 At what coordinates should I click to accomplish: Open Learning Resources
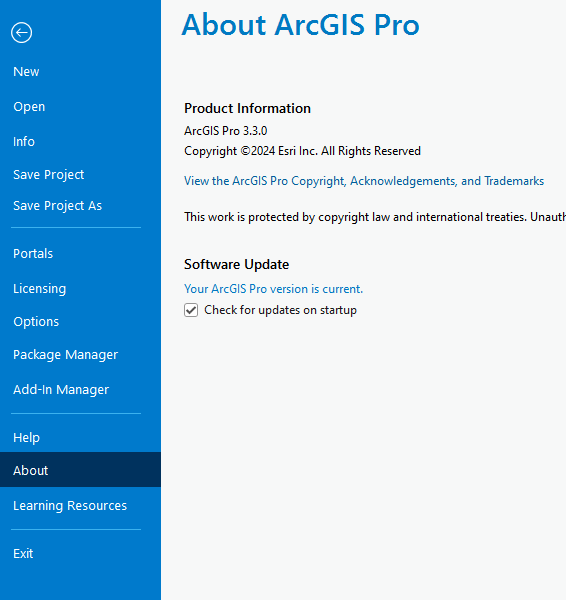point(70,505)
